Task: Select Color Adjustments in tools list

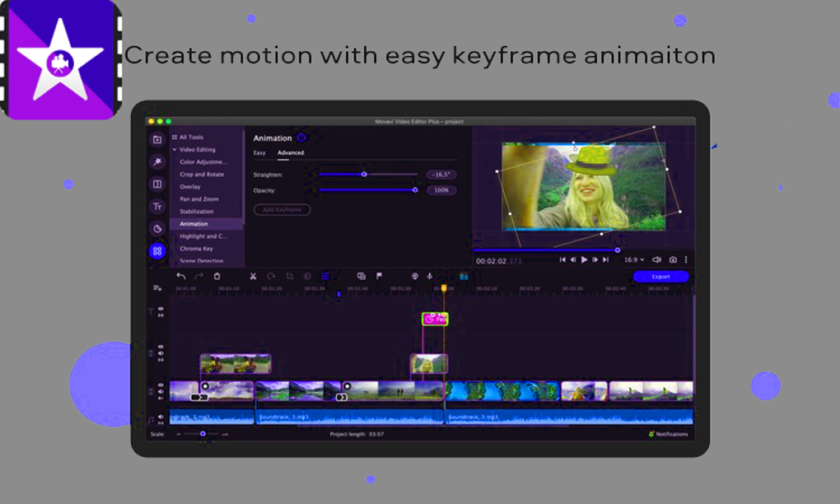Action: point(203,161)
